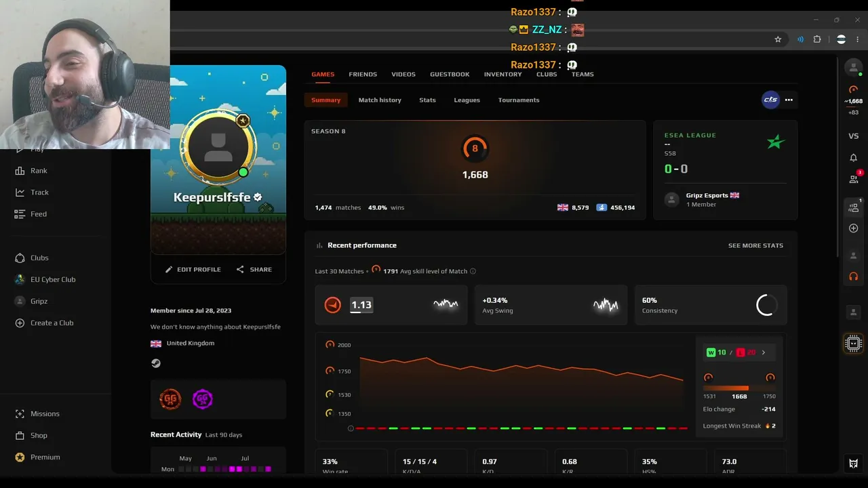The image size is (868, 488).
Task: Select the Summary sub-tab
Action: pyautogui.click(x=326, y=100)
